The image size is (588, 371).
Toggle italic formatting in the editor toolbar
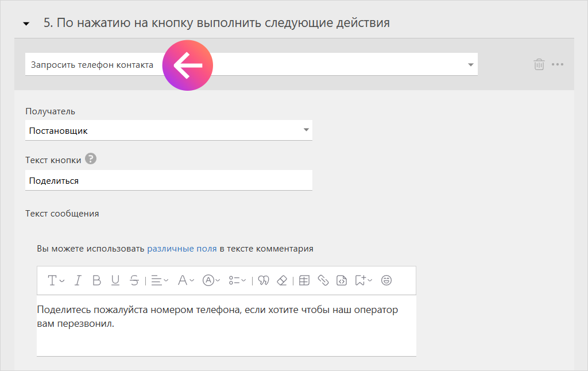pyautogui.click(x=78, y=280)
